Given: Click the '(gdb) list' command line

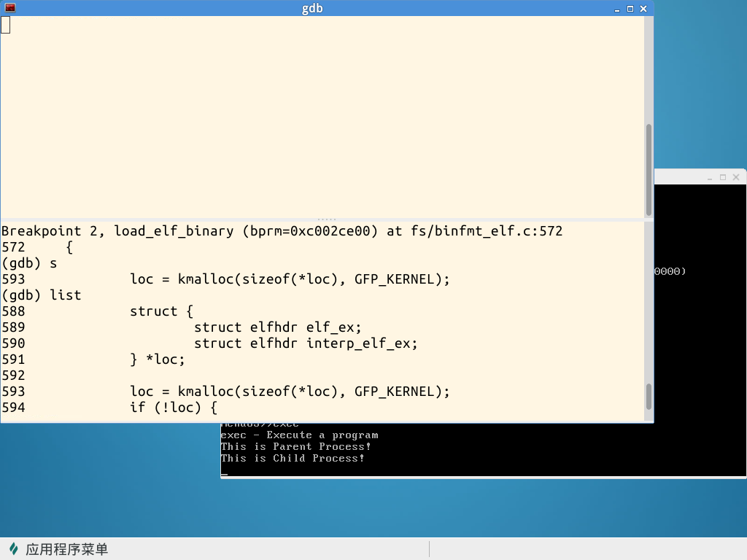Looking at the screenshot, I should tap(42, 295).
